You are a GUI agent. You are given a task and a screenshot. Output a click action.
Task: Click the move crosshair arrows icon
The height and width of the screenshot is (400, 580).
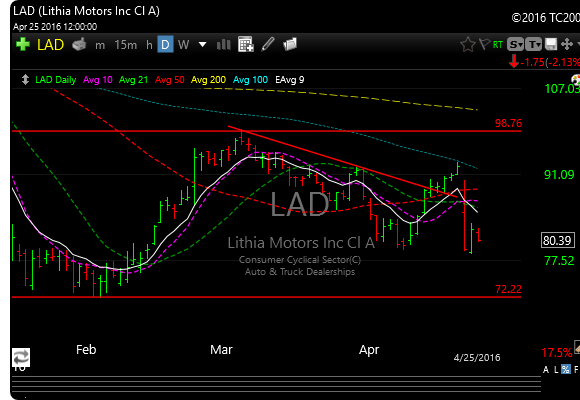coord(567,44)
